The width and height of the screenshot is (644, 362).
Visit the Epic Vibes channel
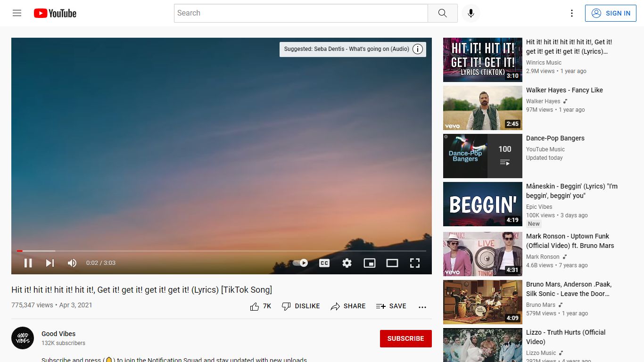(539, 207)
